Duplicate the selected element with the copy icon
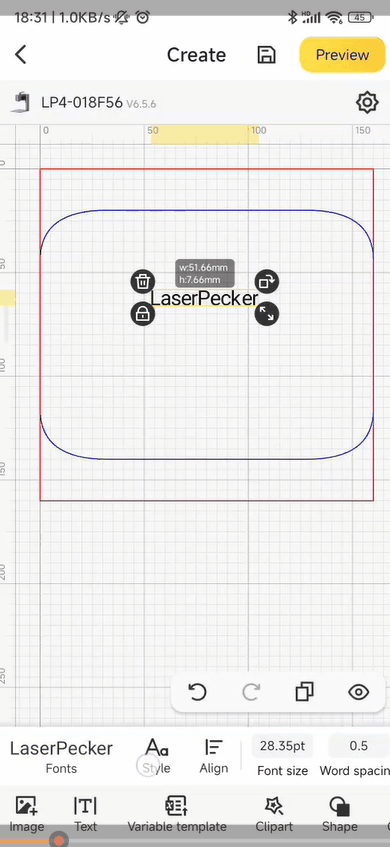 [305, 692]
